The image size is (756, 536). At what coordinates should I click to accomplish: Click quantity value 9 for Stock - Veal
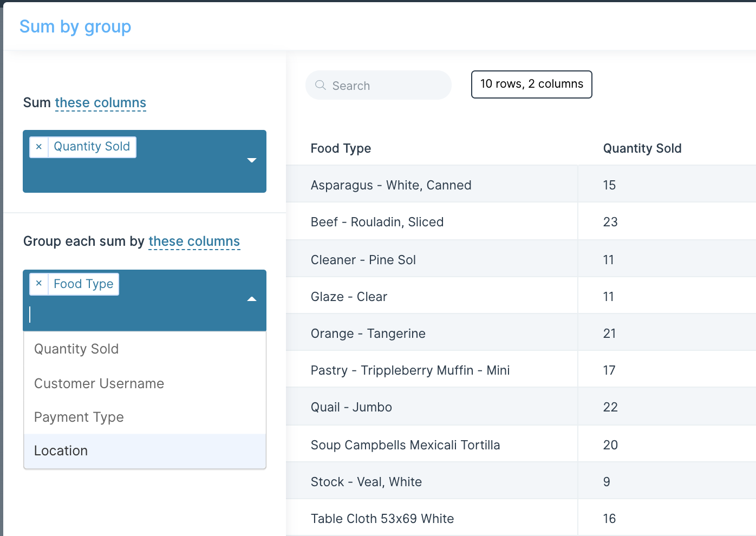[607, 481]
